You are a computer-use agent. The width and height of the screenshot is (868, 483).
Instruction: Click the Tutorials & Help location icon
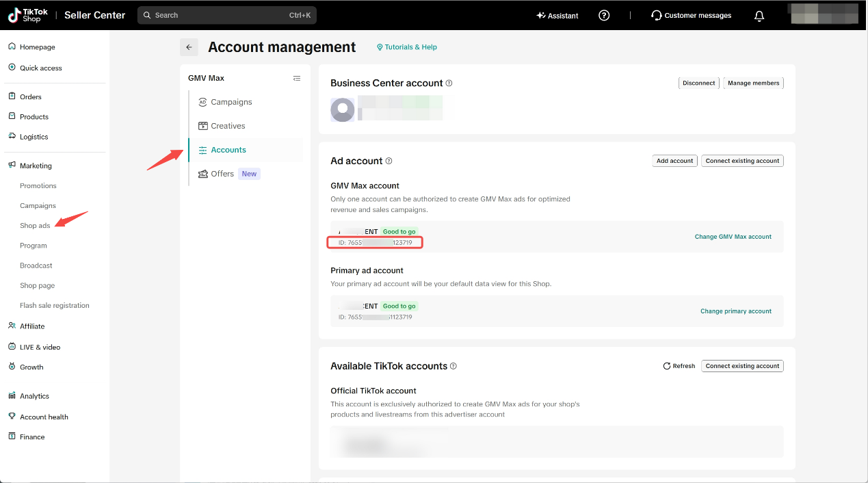point(380,47)
